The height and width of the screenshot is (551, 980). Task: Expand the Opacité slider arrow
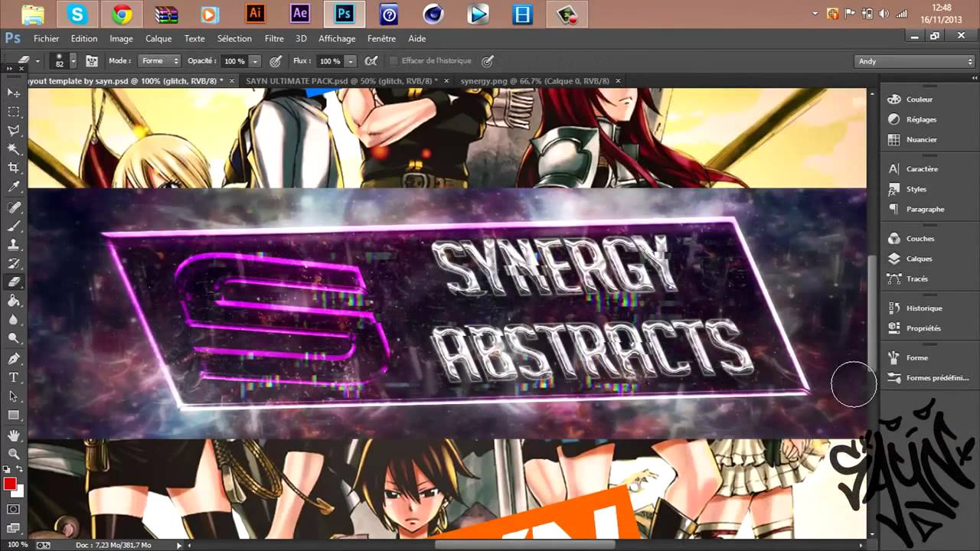point(255,61)
